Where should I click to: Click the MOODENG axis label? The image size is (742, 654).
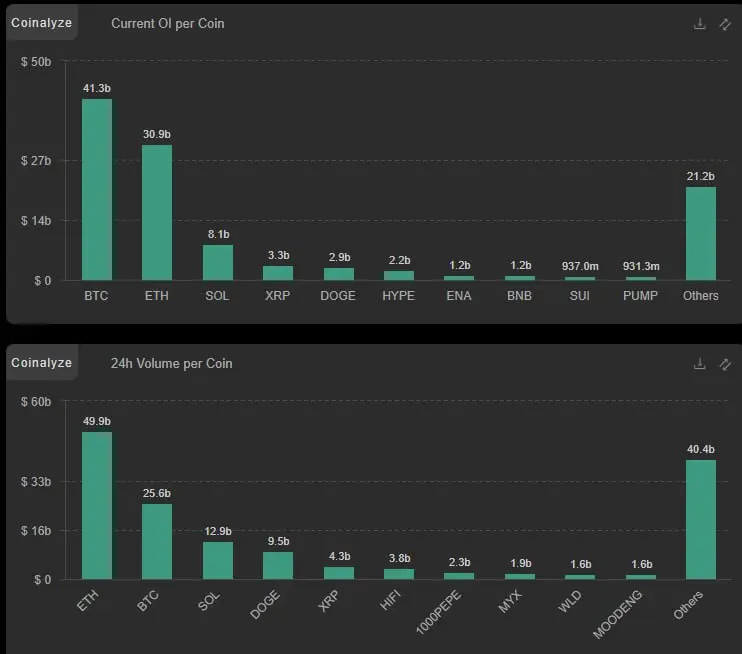[x=618, y=614]
